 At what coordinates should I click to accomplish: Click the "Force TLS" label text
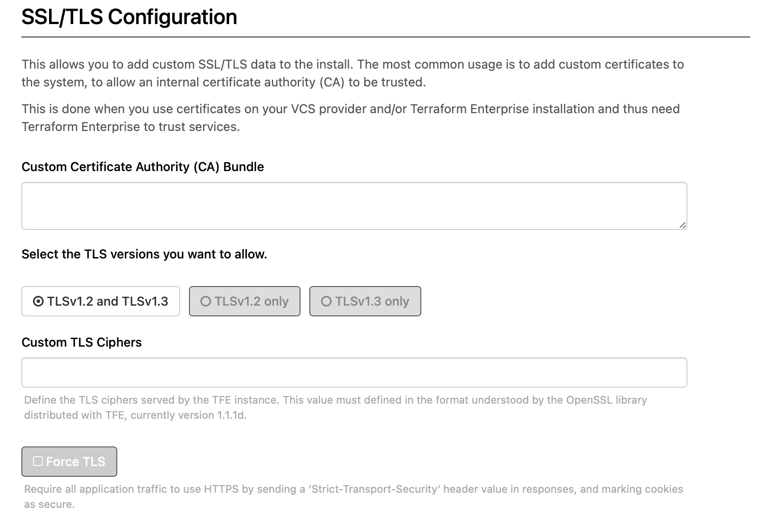[76, 462]
